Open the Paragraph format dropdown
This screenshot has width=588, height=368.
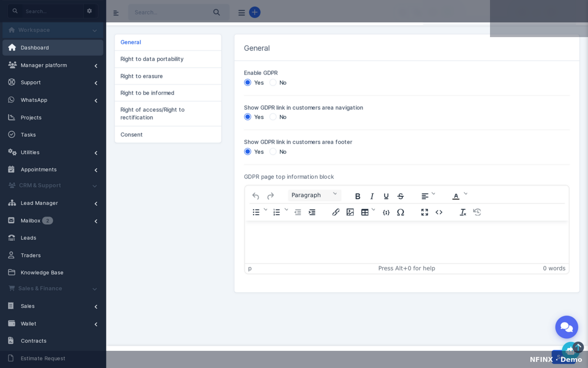point(315,195)
